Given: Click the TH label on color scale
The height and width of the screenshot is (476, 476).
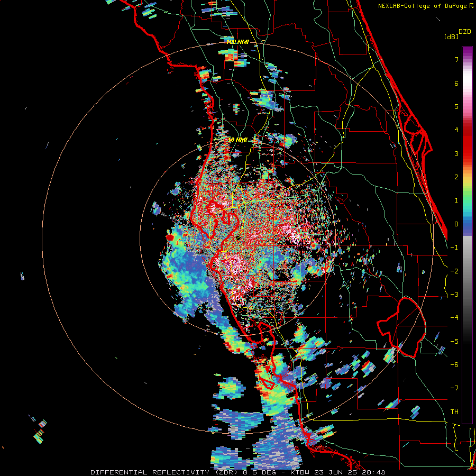Looking at the screenshot, I should coord(454,412).
